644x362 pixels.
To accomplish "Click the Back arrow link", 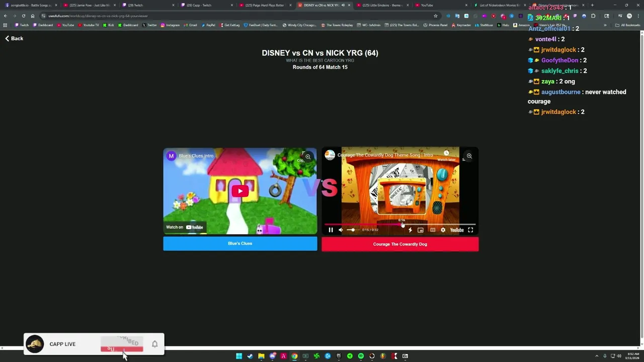I will click(x=14, y=38).
